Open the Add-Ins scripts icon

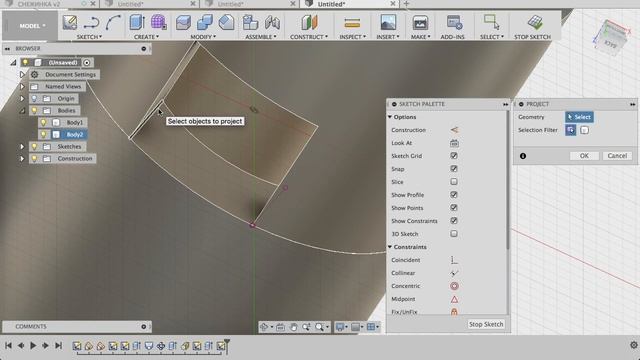tap(454, 22)
